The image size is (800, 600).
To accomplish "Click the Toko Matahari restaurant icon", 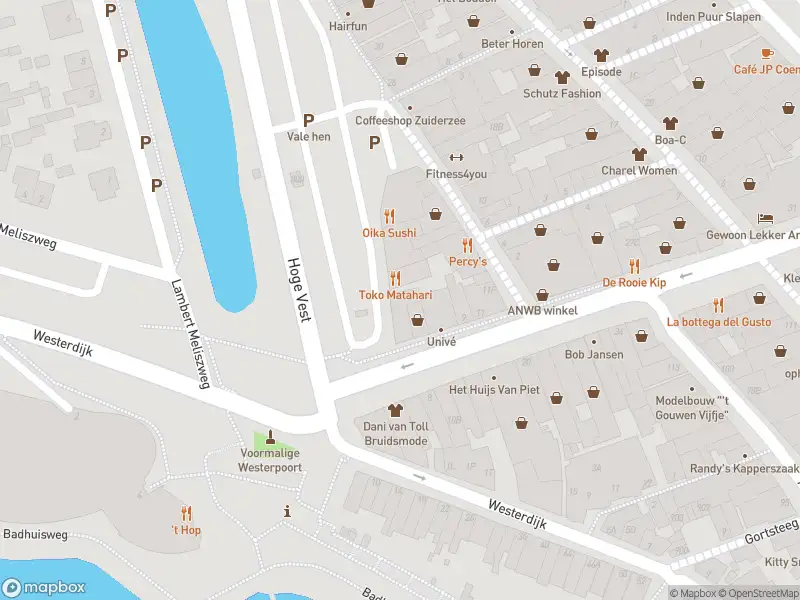I will [395, 279].
